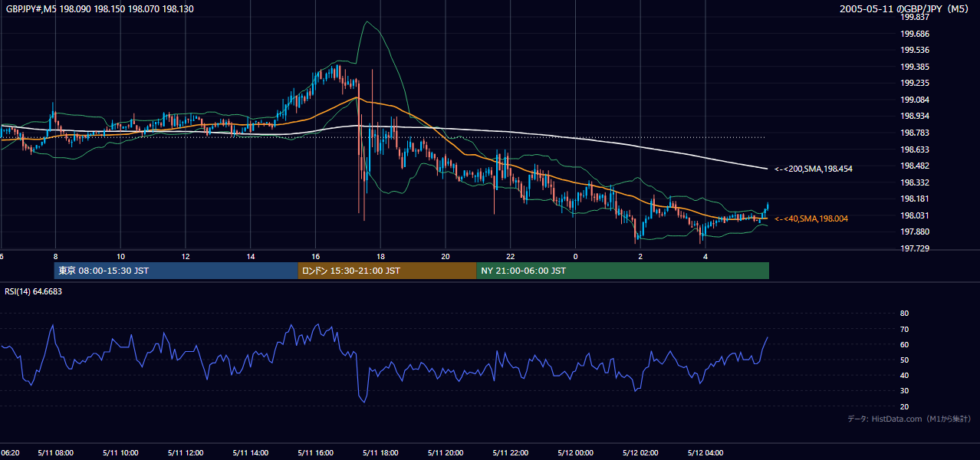Click the '5/11 14:00' bottom time label

(x=251, y=453)
